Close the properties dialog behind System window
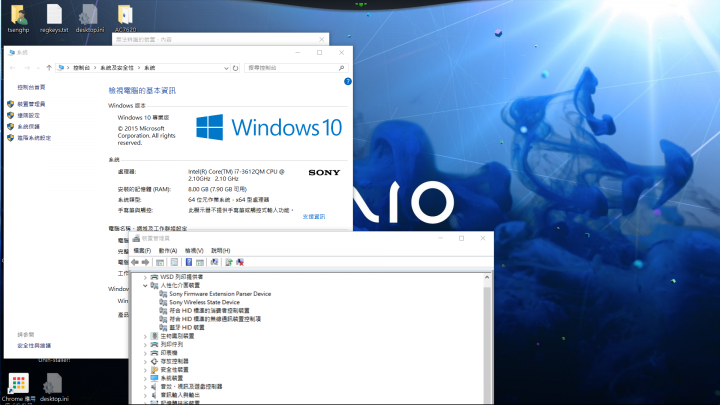The height and width of the screenshot is (405, 720). [x=321, y=39]
